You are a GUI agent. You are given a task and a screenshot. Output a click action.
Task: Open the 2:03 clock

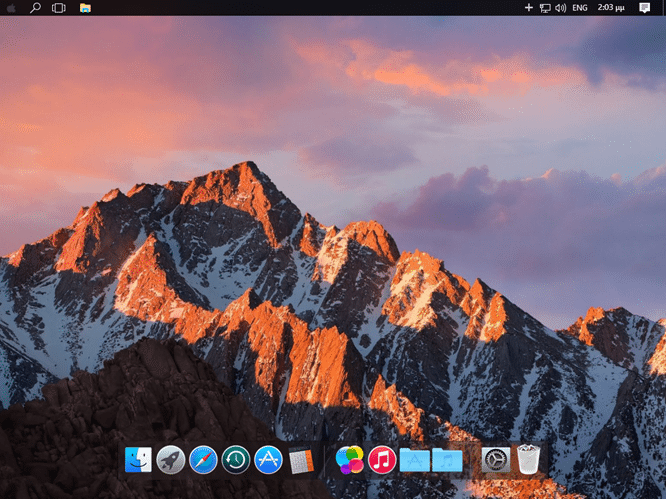(x=611, y=8)
